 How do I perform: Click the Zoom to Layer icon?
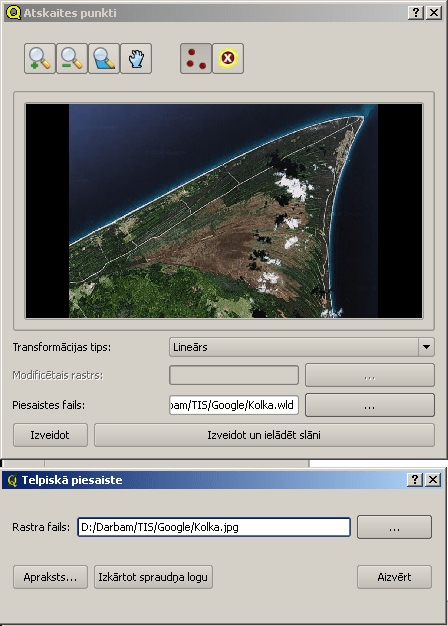pos(104,59)
